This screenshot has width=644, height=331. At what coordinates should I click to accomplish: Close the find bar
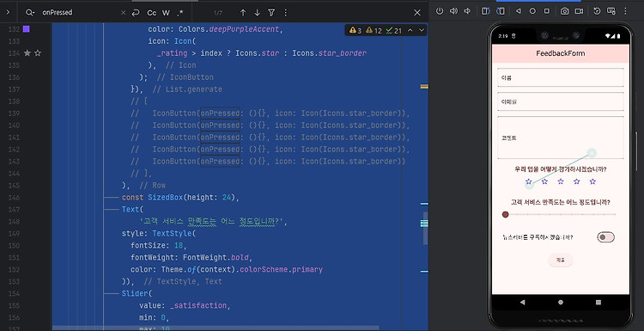pyautogui.click(x=417, y=13)
